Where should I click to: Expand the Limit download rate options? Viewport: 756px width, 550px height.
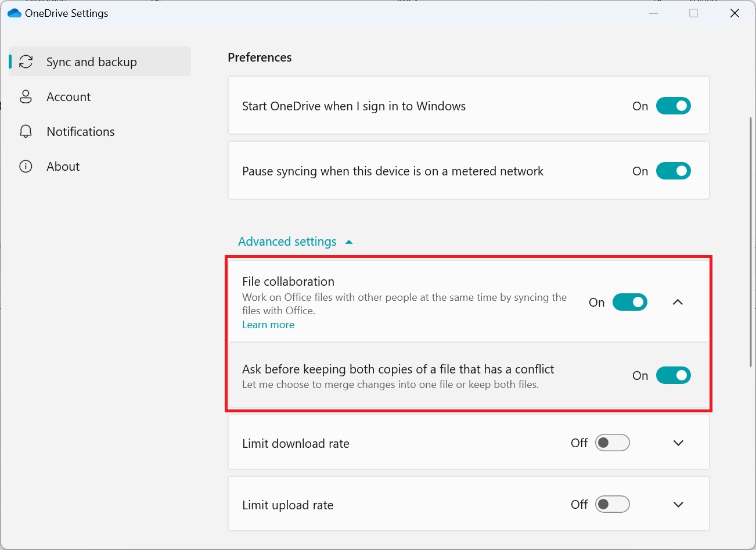tap(678, 443)
